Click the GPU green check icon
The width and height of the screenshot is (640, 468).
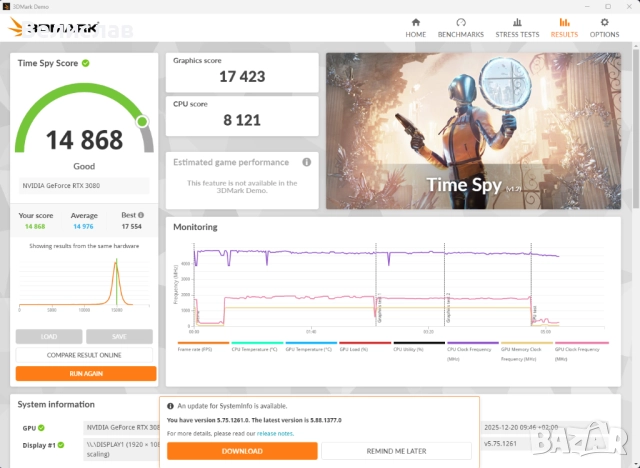41,428
